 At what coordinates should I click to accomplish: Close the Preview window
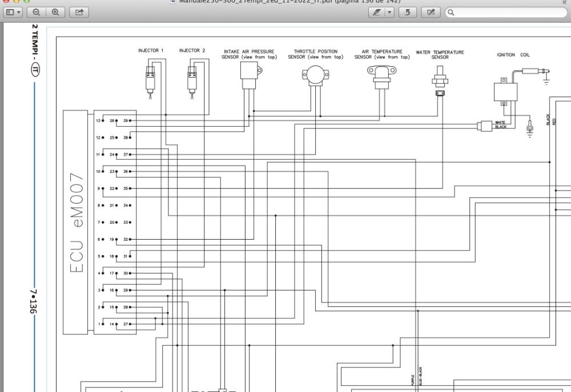click(6, 2)
